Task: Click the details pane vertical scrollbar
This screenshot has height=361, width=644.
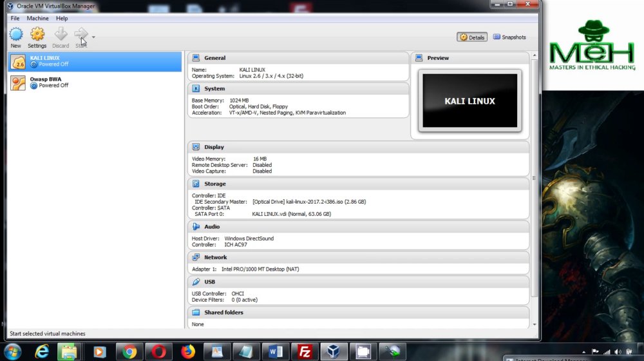Action: point(534,178)
